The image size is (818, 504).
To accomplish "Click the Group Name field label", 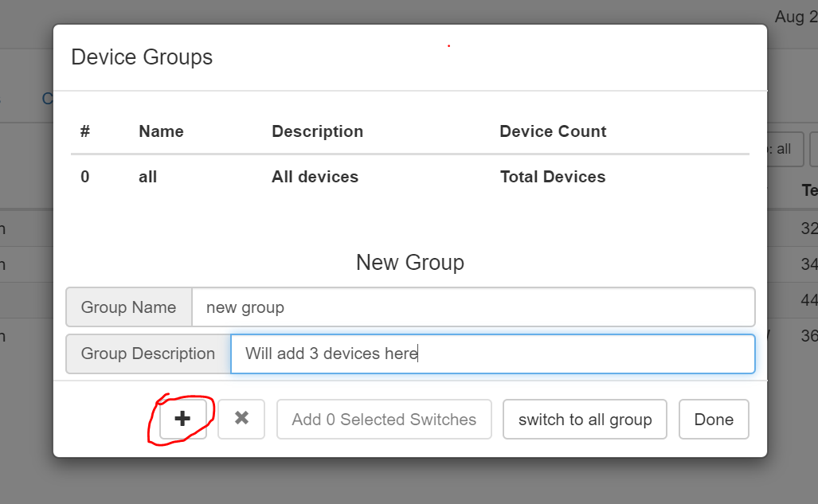I will tap(129, 307).
